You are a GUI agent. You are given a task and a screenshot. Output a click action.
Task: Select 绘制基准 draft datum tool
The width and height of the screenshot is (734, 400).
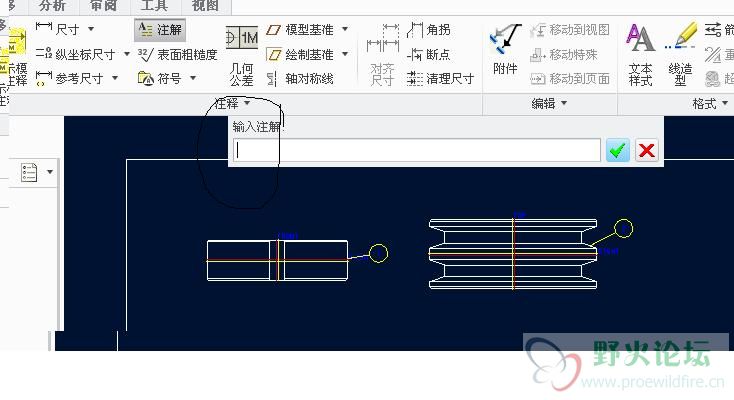(300, 54)
